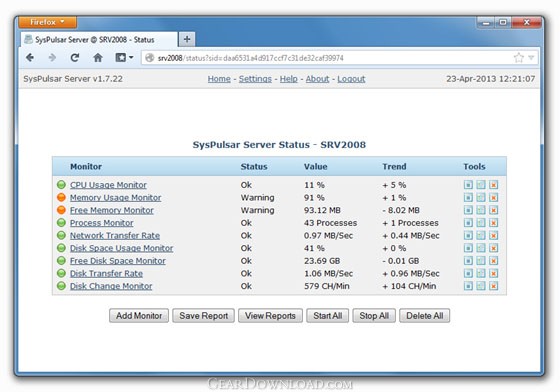
Task: Click the middle edit icon in CPU Usage Monitor row
Action: click(481, 185)
